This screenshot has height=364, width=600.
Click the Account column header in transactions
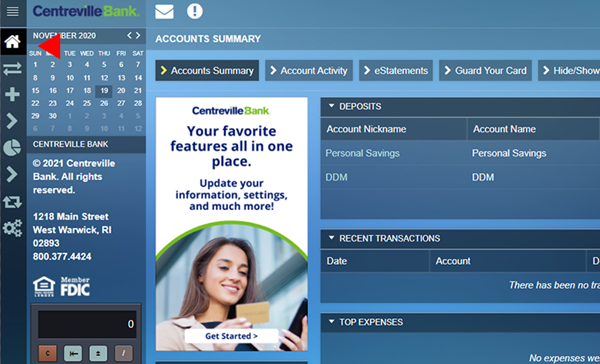click(x=508, y=261)
